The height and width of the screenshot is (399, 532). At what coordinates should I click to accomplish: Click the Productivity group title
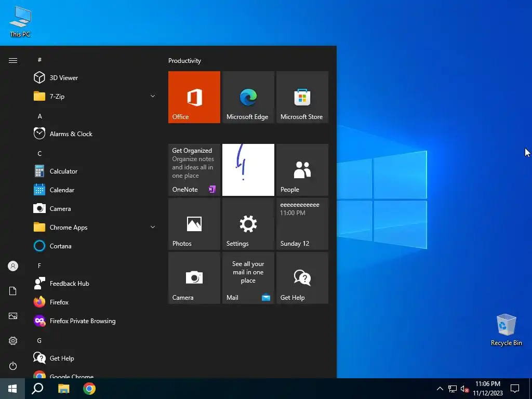184,61
